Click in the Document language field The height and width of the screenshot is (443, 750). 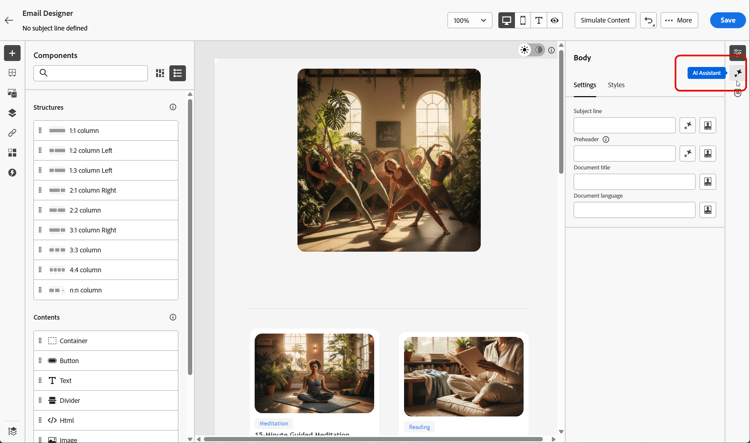tap(634, 210)
